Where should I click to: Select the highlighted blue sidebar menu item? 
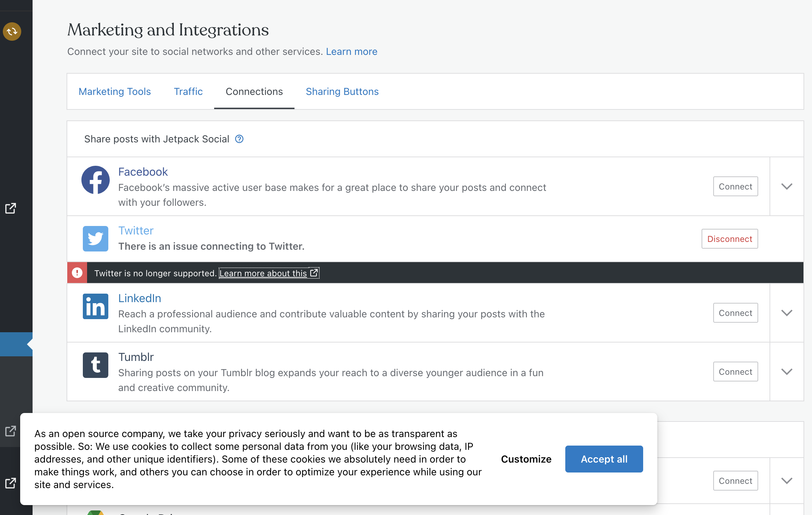[x=16, y=344]
